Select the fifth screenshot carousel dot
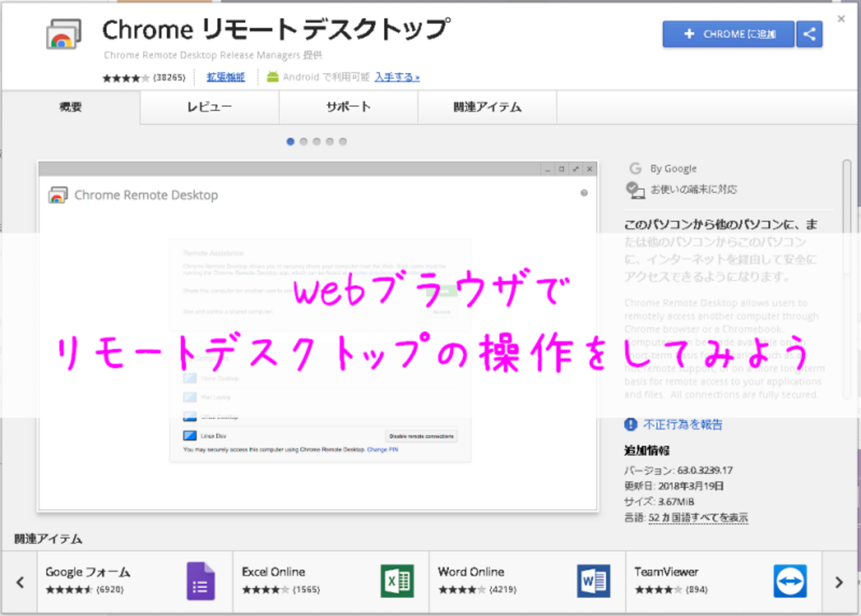Viewport: 861px width, 616px height. click(x=343, y=142)
